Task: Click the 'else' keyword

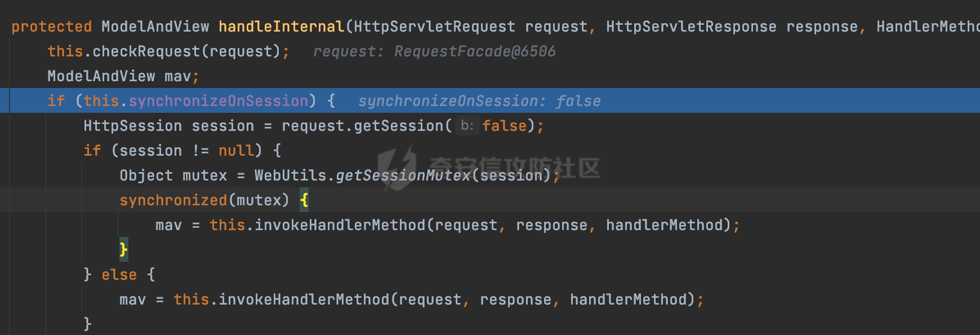Action: click(x=119, y=275)
